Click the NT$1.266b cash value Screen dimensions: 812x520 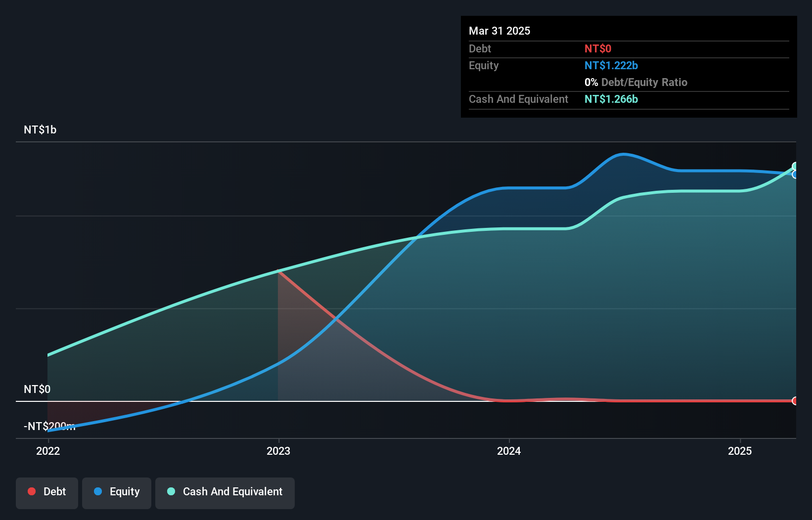pyautogui.click(x=611, y=99)
